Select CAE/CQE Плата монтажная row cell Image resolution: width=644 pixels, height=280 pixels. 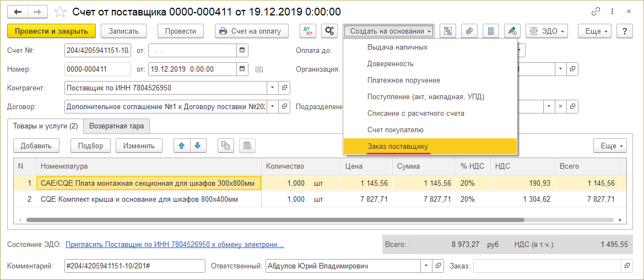point(149,183)
